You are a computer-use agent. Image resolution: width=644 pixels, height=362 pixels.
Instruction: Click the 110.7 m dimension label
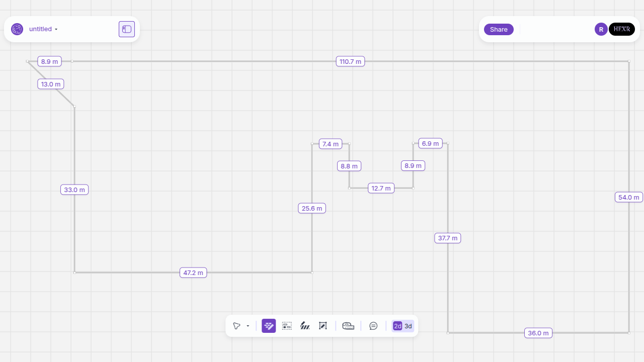pos(350,61)
